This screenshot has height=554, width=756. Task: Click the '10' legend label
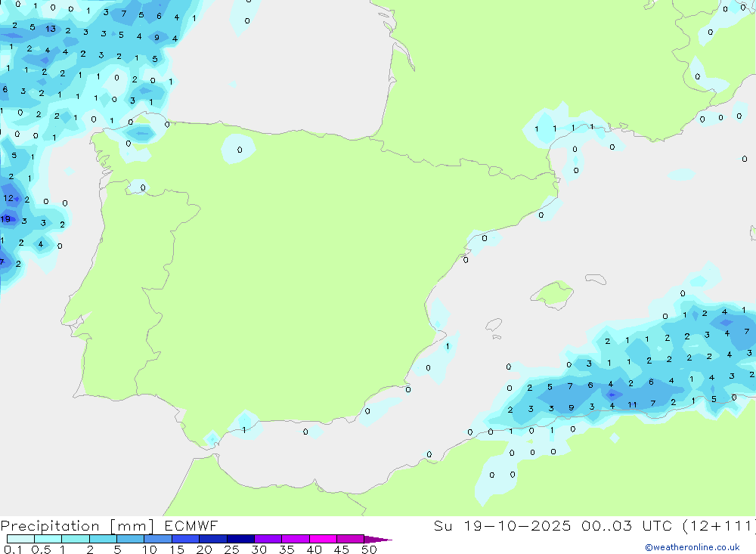tap(150, 549)
